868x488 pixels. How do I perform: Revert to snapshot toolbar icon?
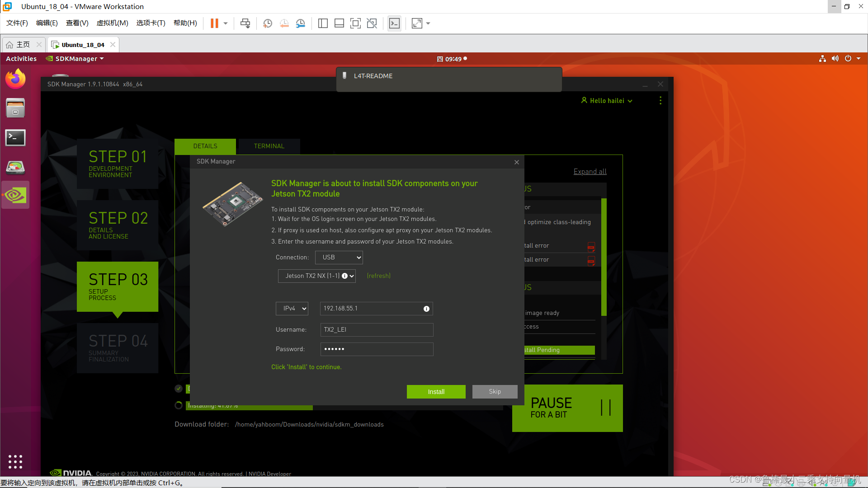(284, 23)
